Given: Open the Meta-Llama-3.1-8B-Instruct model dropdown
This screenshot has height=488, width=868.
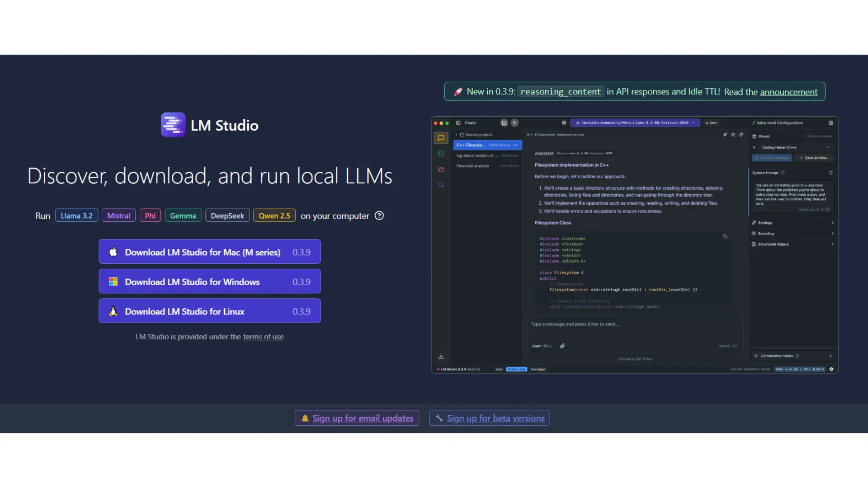Looking at the screenshot, I should (635, 123).
